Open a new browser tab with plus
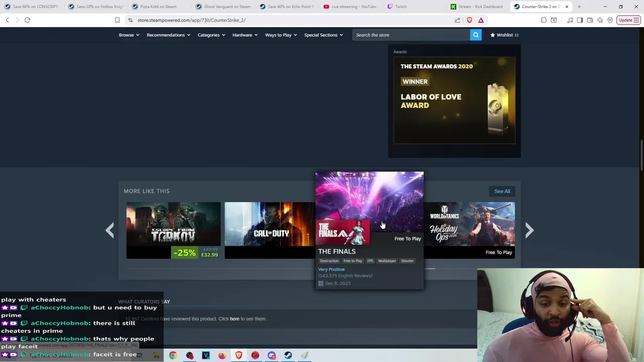The height and width of the screenshot is (362, 644). pyautogui.click(x=579, y=7)
